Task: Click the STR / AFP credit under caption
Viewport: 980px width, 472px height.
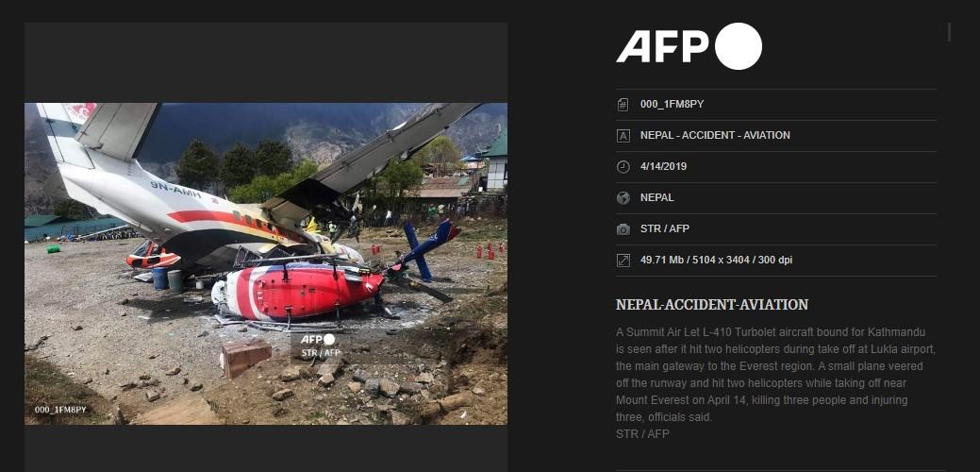Action: [x=642, y=434]
